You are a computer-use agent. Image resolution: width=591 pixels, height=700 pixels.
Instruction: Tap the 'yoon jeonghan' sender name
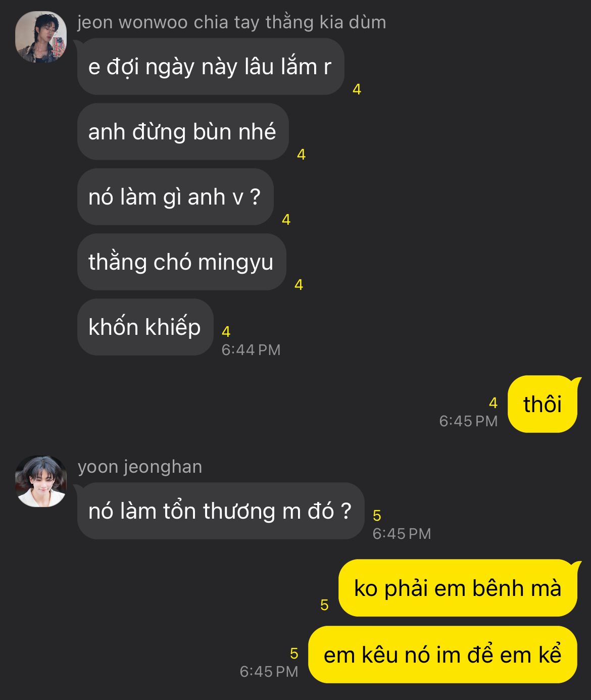click(x=140, y=467)
